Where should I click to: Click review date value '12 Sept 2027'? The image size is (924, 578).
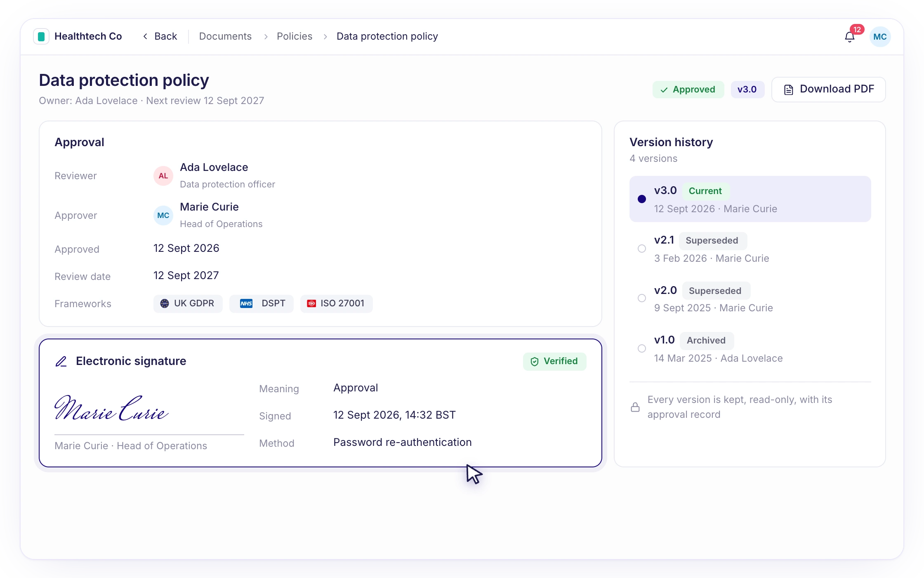click(186, 275)
